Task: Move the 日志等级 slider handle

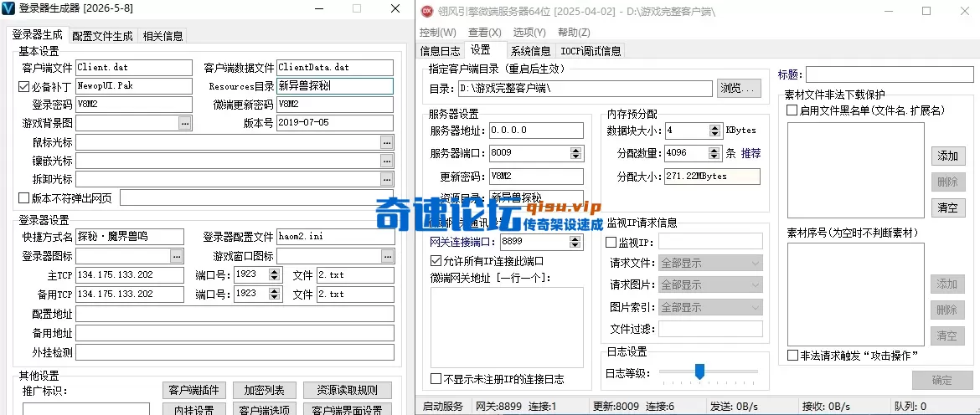Action: (700, 372)
